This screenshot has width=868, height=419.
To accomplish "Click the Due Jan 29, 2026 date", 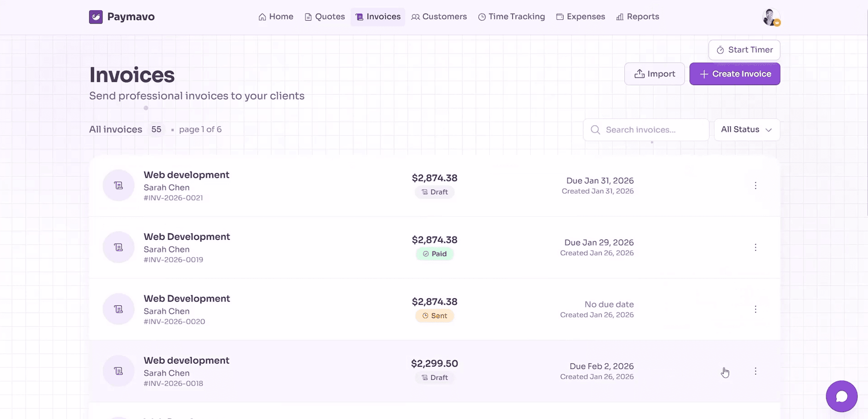I will [x=599, y=243].
